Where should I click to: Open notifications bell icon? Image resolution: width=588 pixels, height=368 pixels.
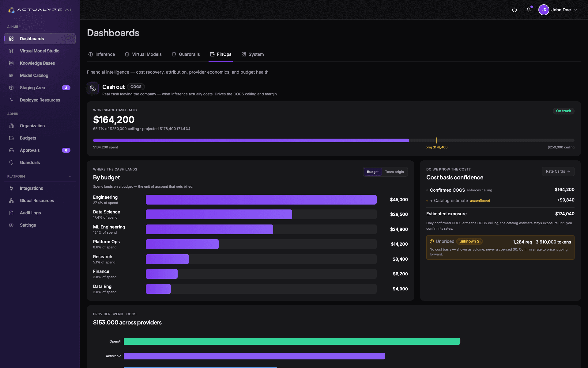529,10
